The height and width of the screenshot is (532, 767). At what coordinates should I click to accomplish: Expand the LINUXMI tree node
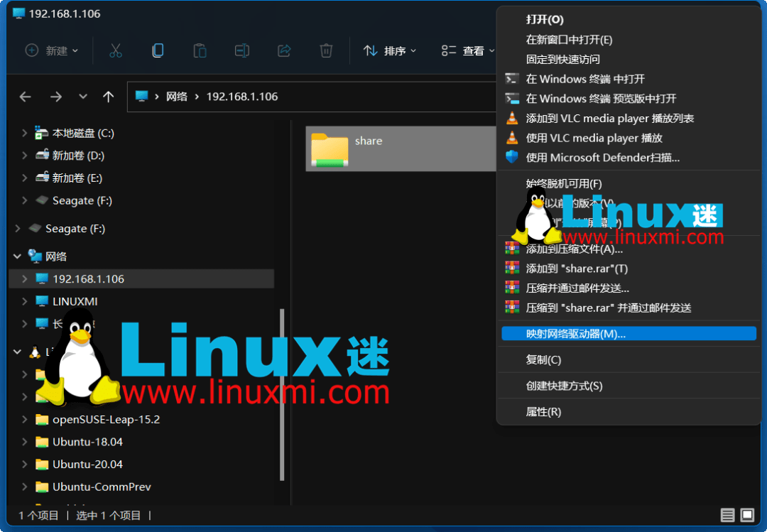pyautogui.click(x=24, y=301)
